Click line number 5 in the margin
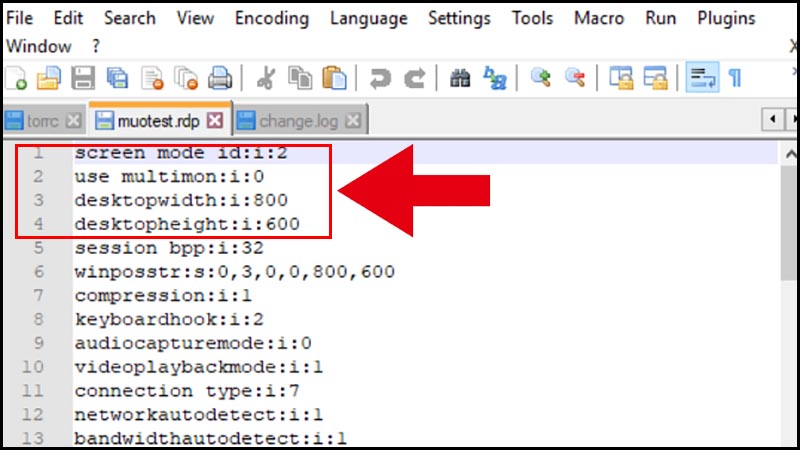Viewport: 800px width, 450px height. pyautogui.click(x=39, y=248)
